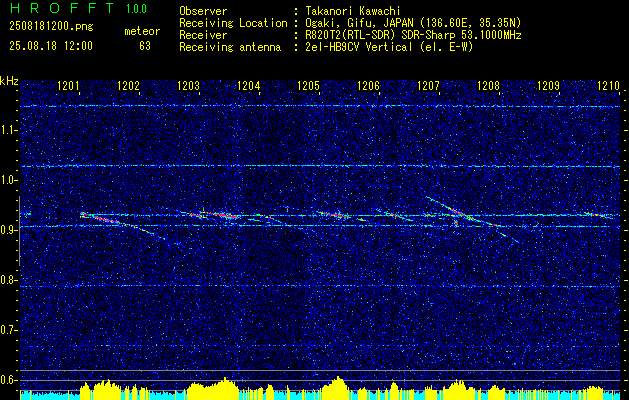Click the 'Observer' field label
Viewport: 629px width, 400px height.
pyautogui.click(x=203, y=11)
